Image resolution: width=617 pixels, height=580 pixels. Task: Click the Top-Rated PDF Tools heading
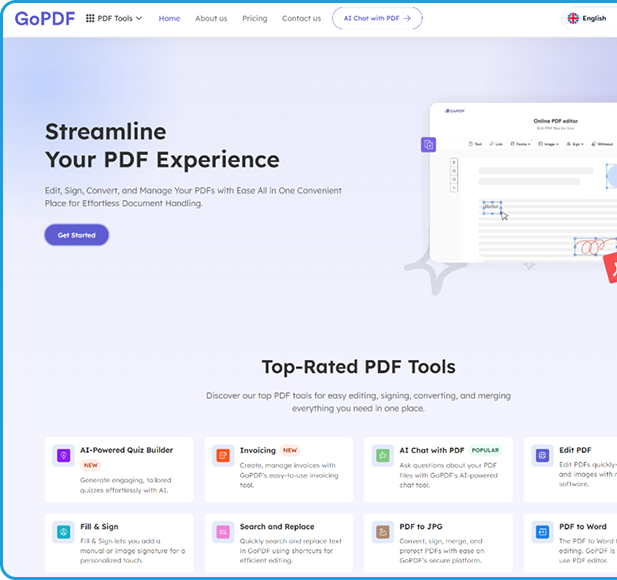[x=358, y=367]
